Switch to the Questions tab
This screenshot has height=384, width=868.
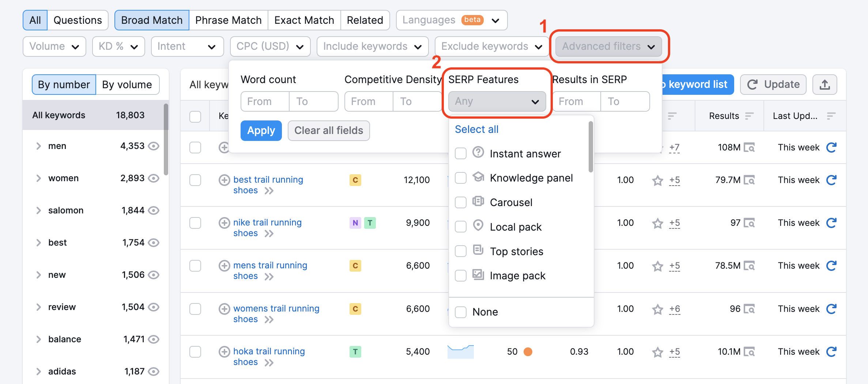coord(78,20)
